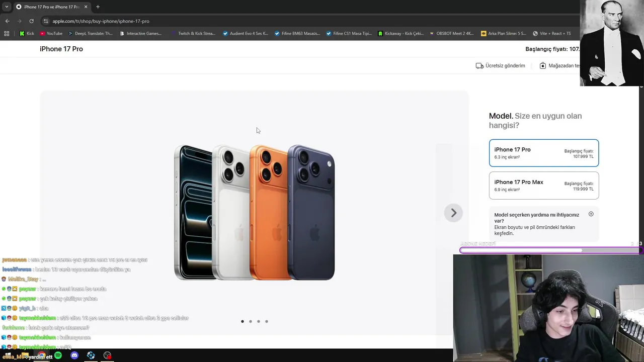Select second gallery pagination dot

coord(251,321)
